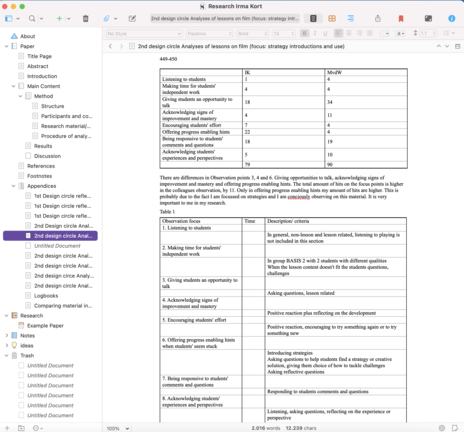Click the add folder icon in binder footer

pos(21,428)
